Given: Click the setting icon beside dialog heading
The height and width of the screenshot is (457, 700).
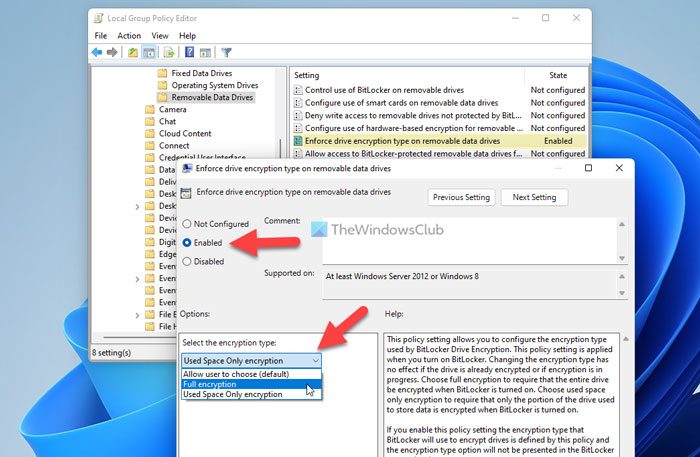Looking at the screenshot, I should point(186,193).
